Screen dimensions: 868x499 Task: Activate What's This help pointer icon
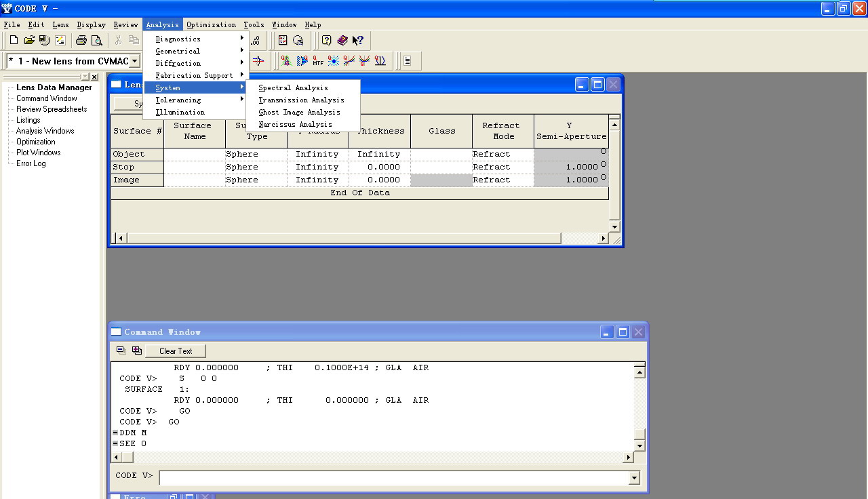pyautogui.click(x=358, y=41)
